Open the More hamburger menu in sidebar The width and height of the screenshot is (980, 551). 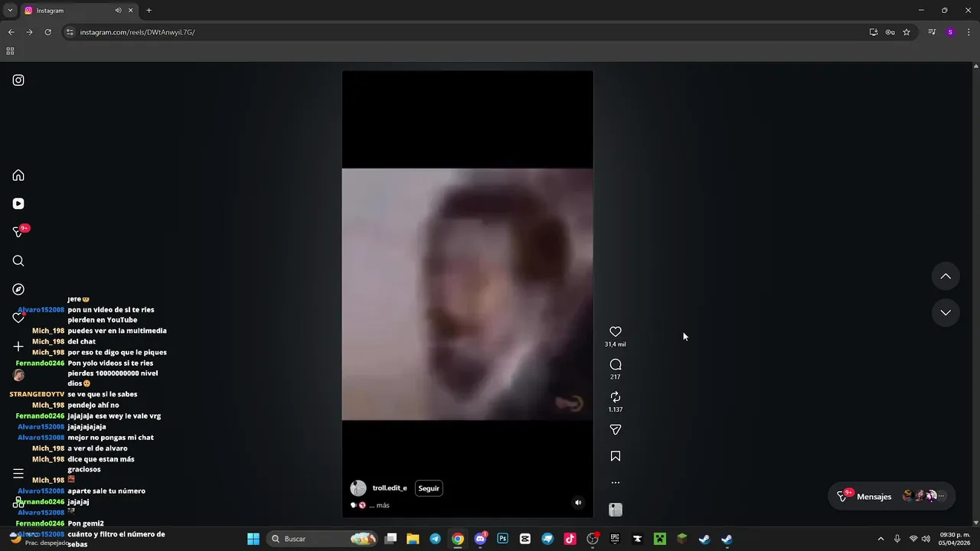click(18, 474)
